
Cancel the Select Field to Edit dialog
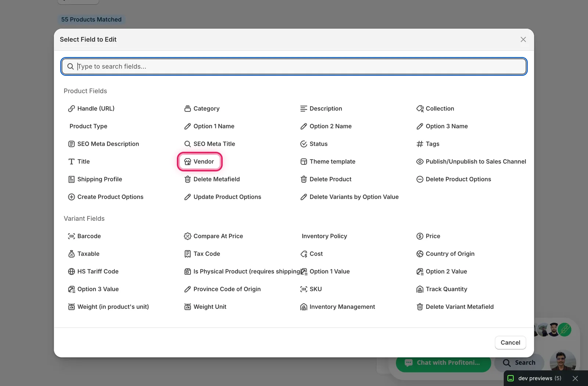510,343
